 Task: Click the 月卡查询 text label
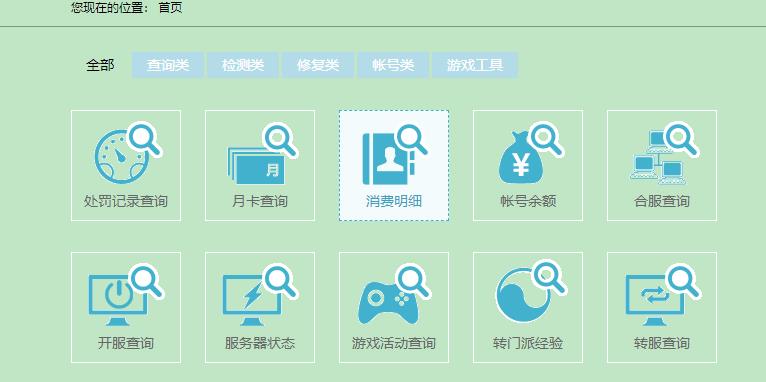point(260,201)
